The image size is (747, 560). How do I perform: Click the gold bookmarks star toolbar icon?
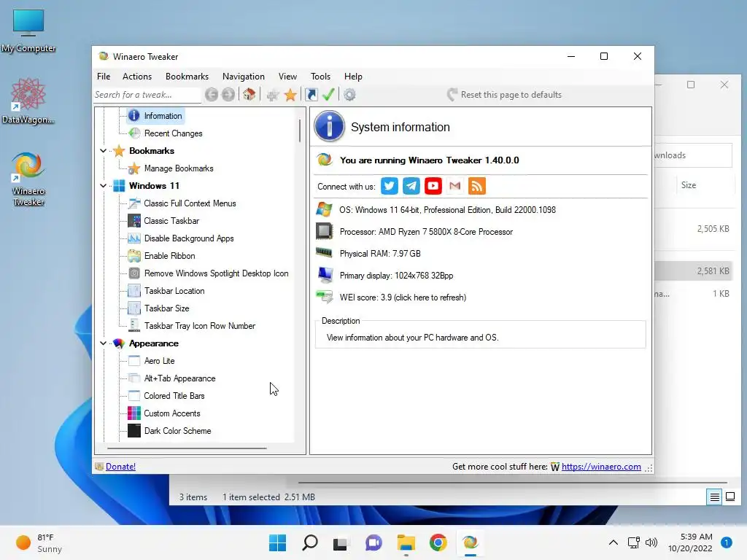click(290, 95)
